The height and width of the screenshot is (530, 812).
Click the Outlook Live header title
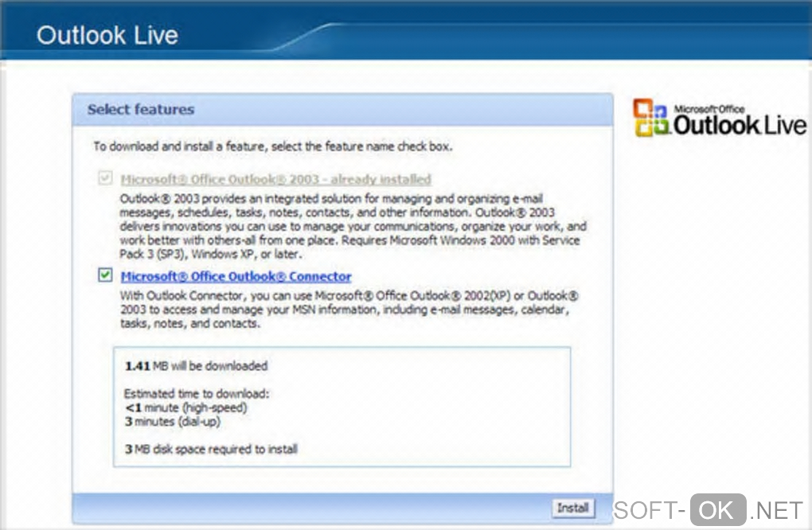tap(107, 35)
